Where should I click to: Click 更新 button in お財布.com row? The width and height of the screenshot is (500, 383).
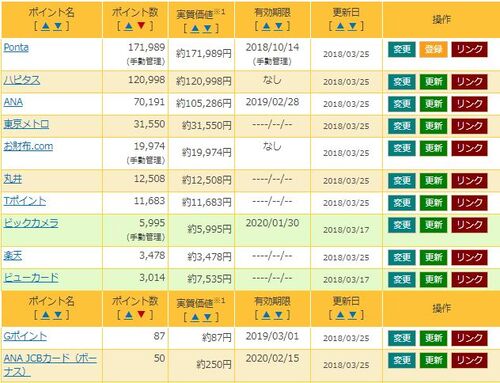pyautogui.click(x=433, y=148)
